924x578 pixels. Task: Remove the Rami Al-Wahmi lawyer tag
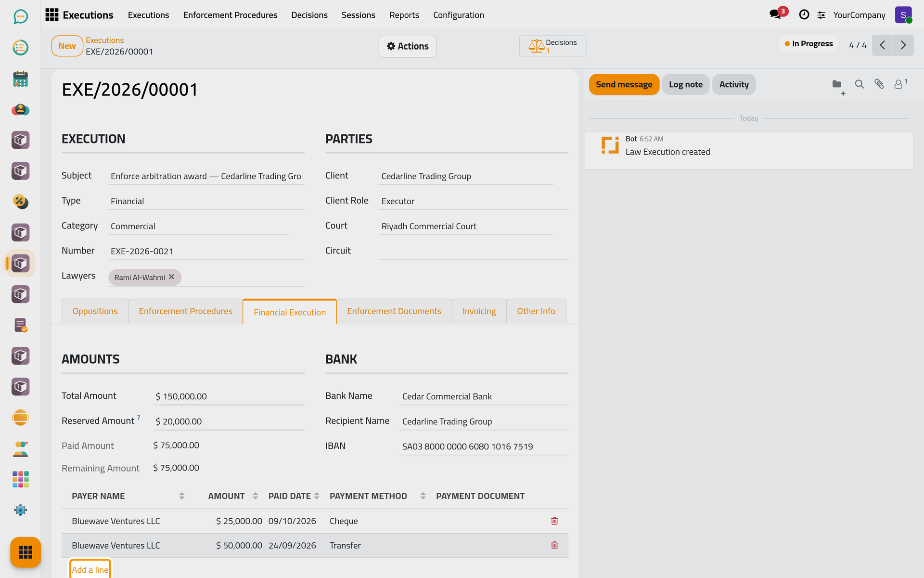click(x=171, y=277)
